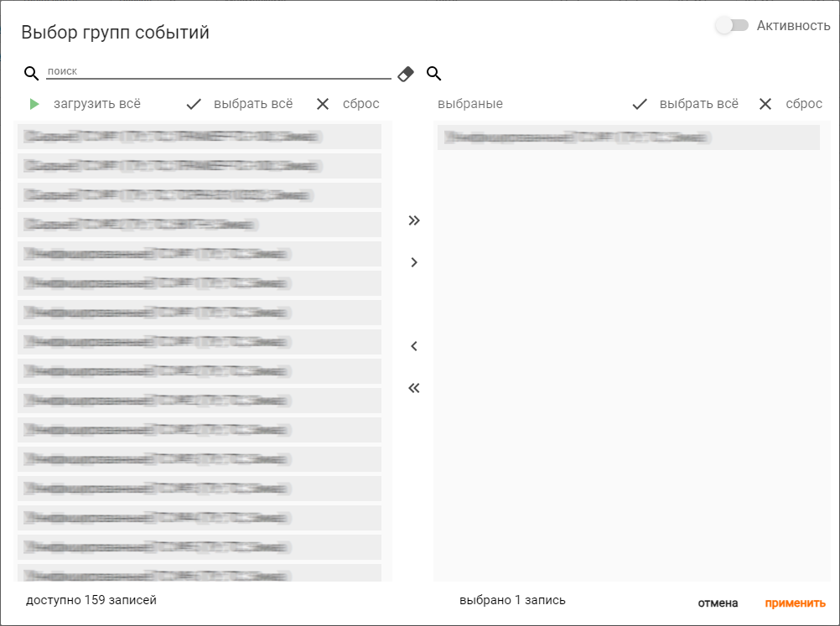Focus the поиск search field
This screenshot has width=840, height=626.
point(219,71)
